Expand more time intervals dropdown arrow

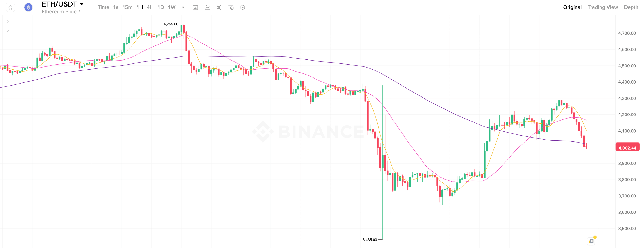point(183,7)
